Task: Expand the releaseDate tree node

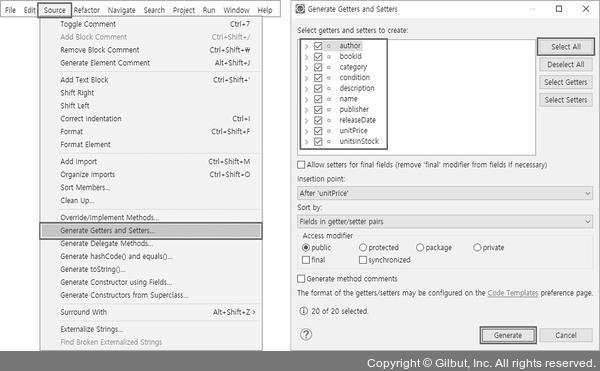Action: (306, 120)
